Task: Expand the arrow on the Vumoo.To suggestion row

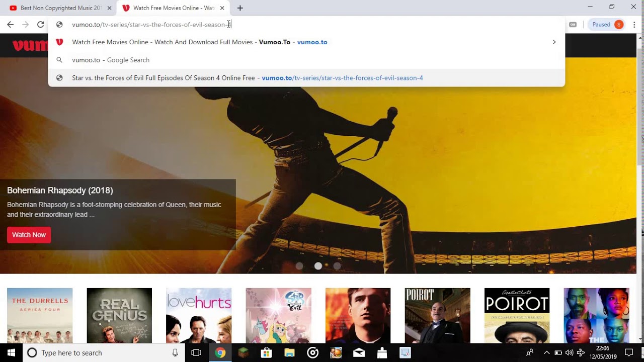Action: point(554,42)
